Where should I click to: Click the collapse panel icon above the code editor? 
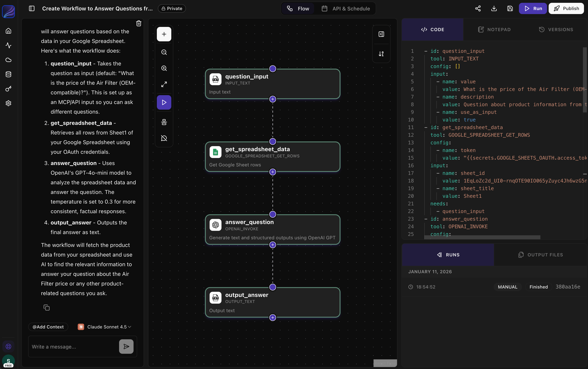[381, 34]
